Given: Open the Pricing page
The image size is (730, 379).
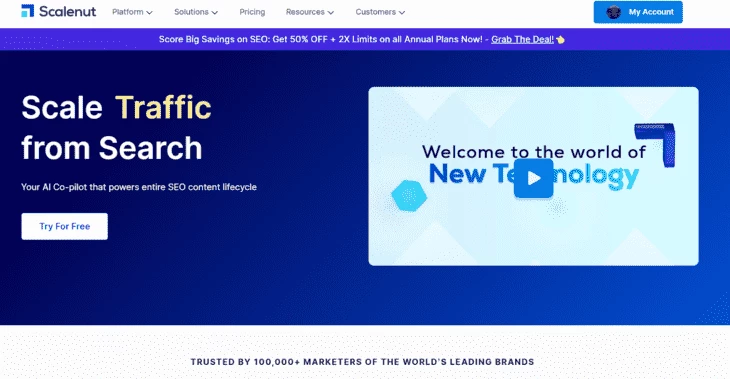Looking at the screenshot, I should (252, 12).
